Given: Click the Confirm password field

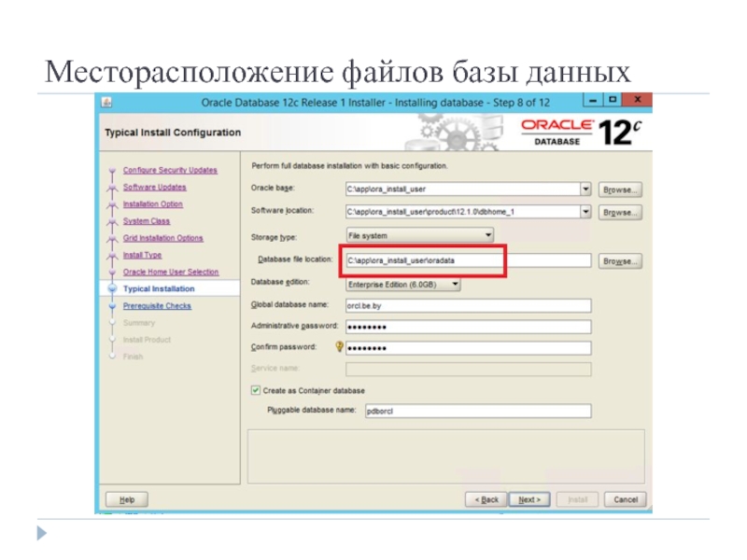Looking at the screenshot, I should 469,348.
